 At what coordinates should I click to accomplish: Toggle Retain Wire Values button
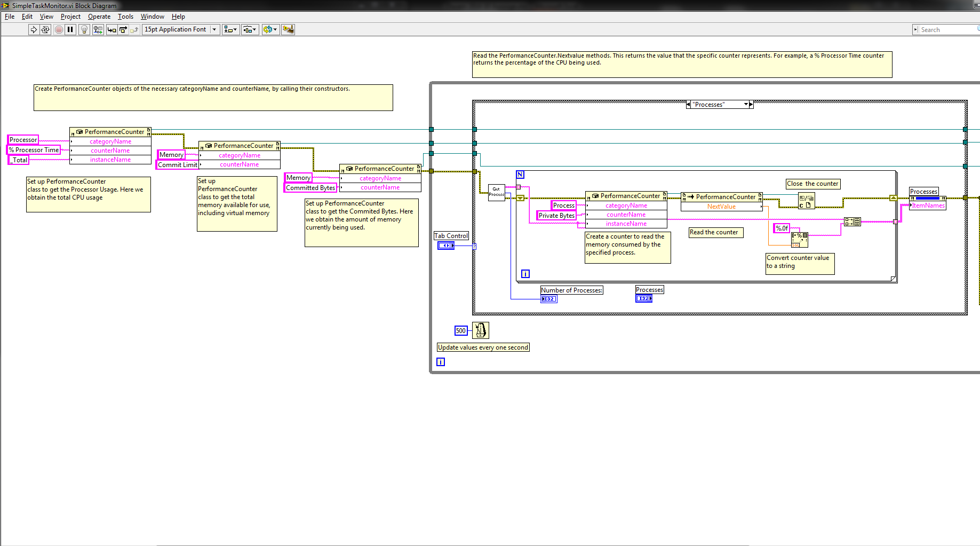(x=98, y=30)
